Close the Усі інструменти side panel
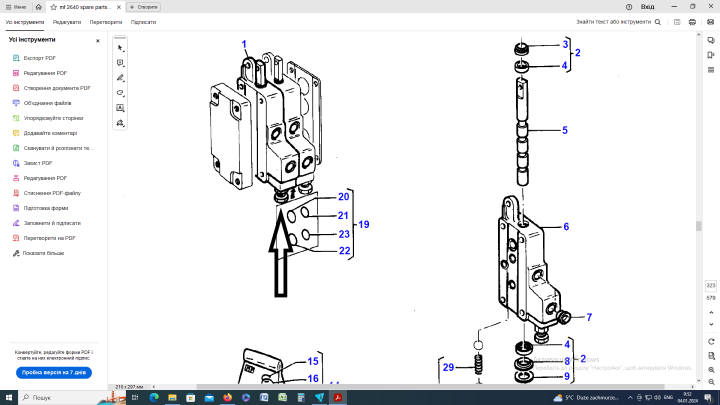 coord(97,41)
